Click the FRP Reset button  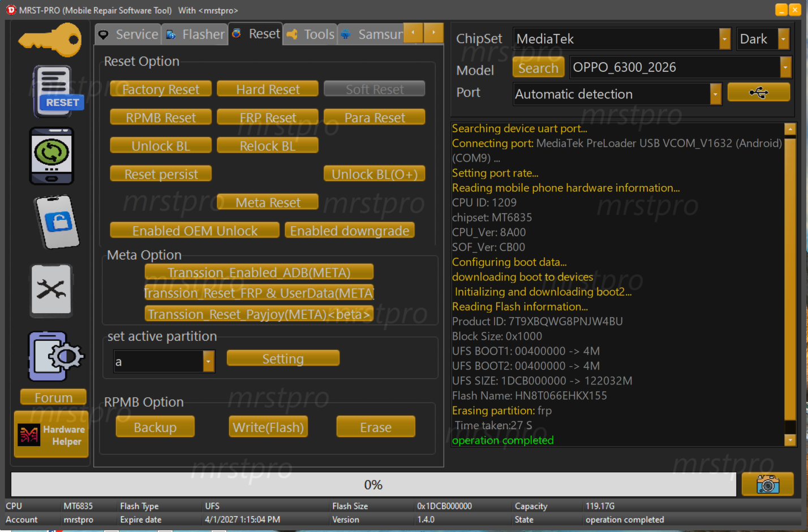(268, 118)
